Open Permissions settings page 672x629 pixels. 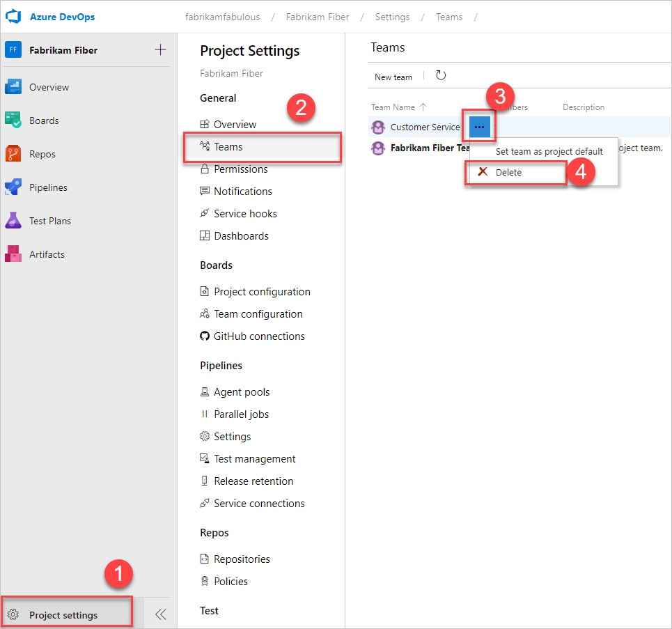241,169
